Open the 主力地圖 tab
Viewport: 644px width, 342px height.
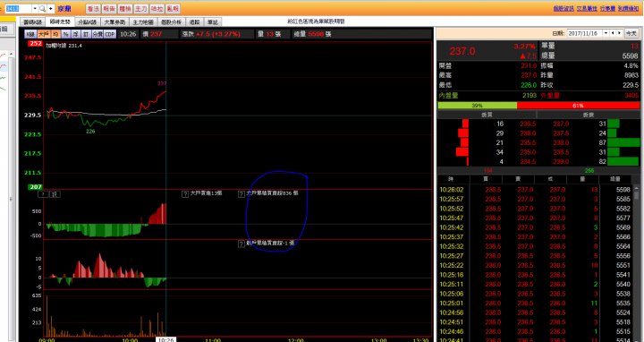(x=143, y=22)
